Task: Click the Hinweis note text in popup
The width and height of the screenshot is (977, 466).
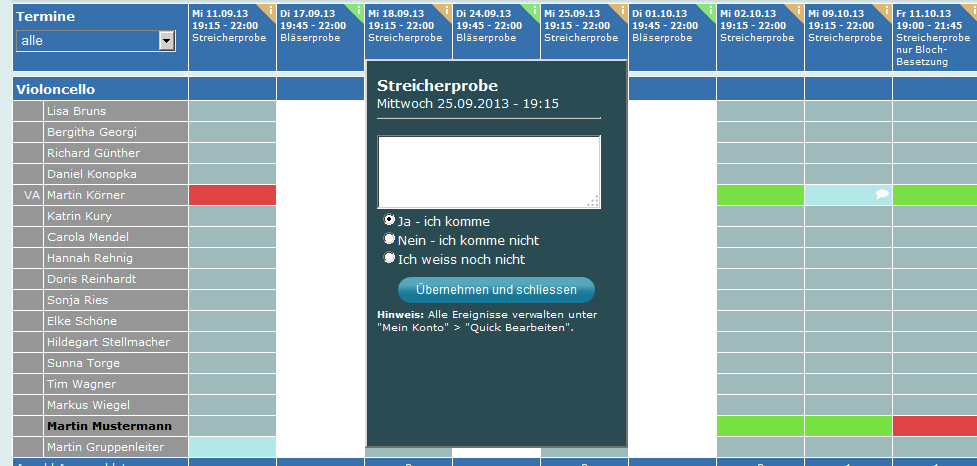Action: coord(487,321)
